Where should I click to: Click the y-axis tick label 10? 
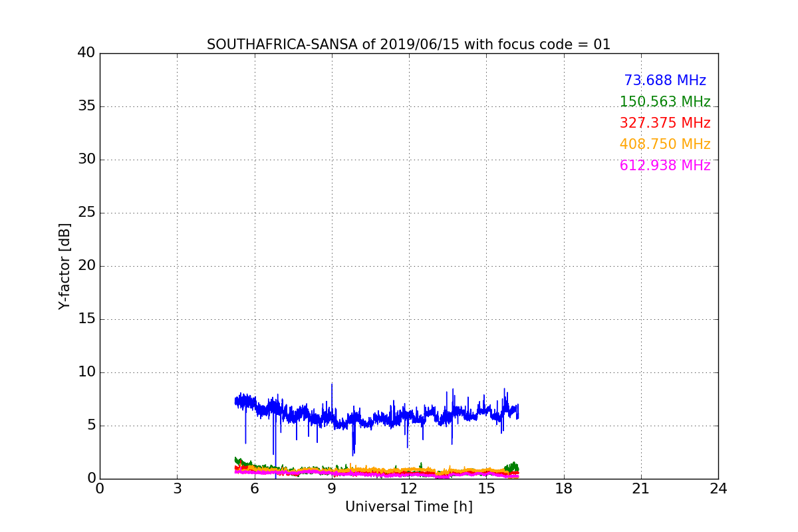coord(86,372)
